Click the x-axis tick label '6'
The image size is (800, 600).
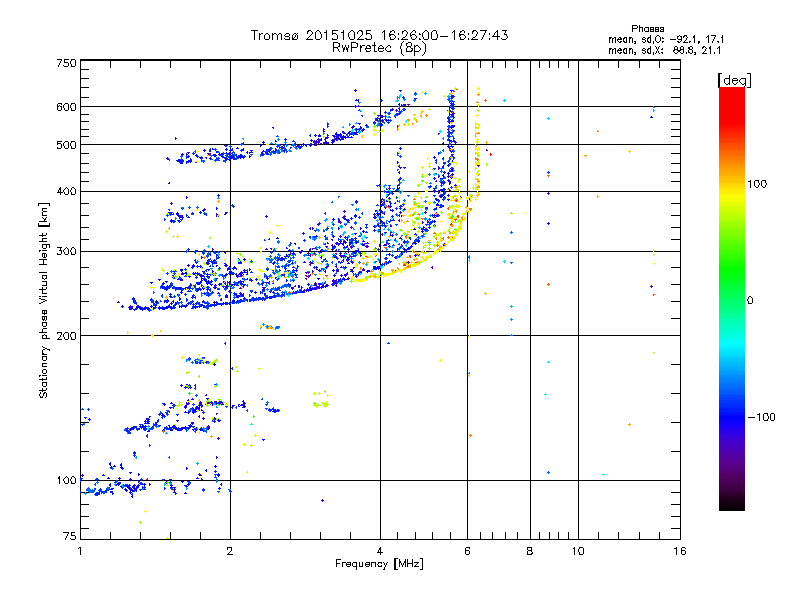[x=467, y=551]
